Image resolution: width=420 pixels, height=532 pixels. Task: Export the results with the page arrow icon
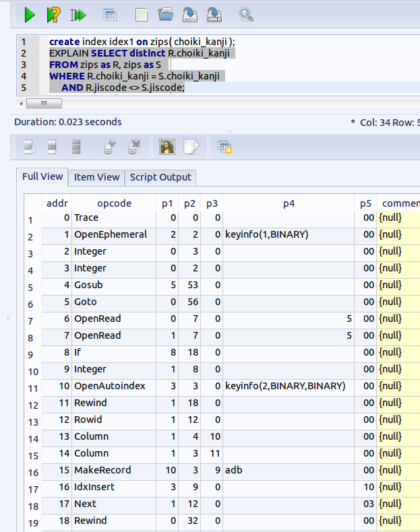191,147
